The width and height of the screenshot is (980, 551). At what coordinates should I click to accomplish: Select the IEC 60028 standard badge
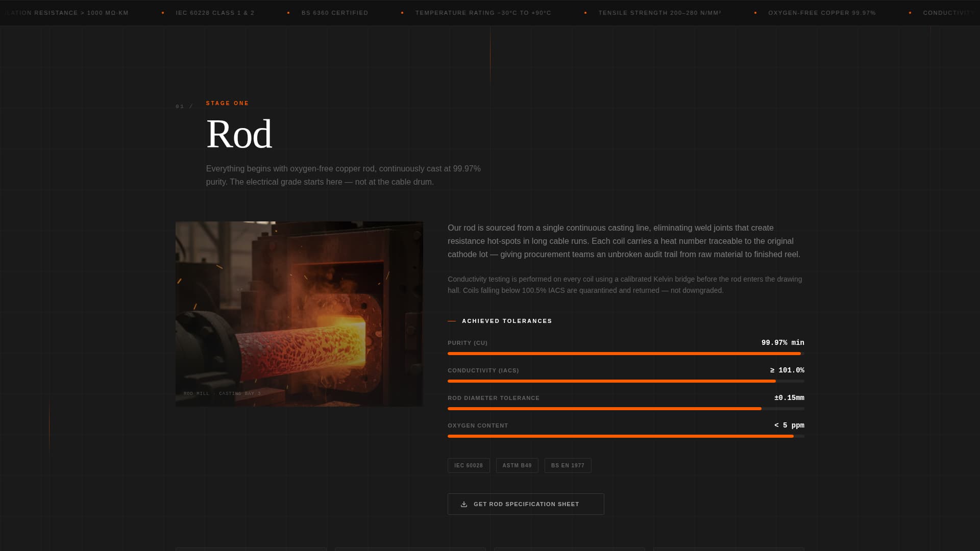coord(469,465)
